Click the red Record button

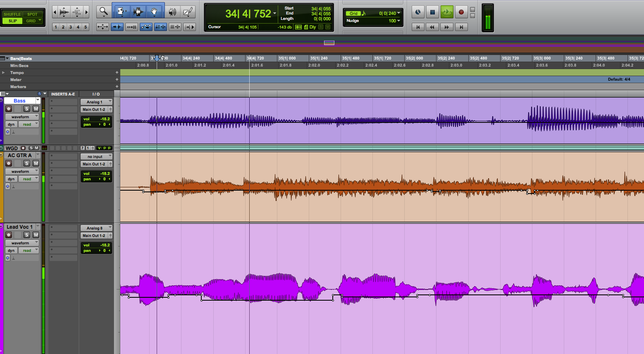pyautogui.click(x=461, y=12)
